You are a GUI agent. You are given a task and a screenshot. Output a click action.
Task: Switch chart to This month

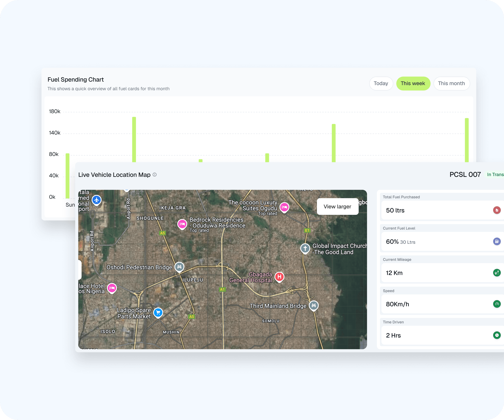pos(451,83)
